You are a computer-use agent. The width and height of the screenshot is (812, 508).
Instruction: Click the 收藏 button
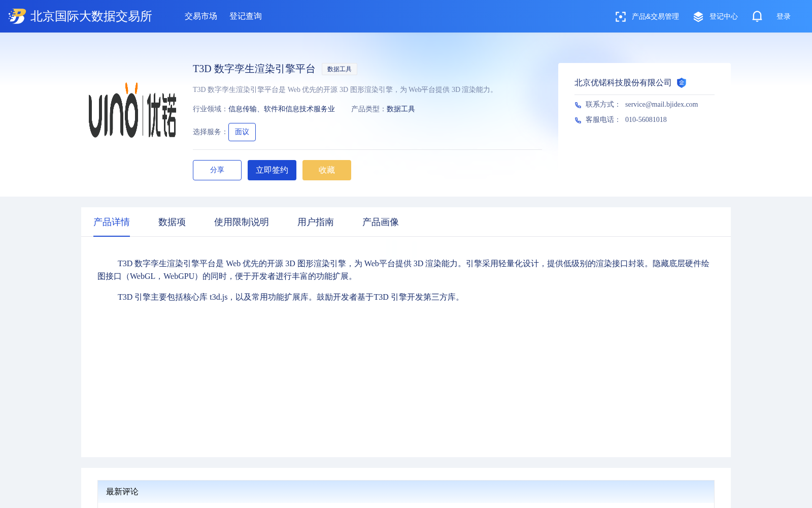pyautogui.click(x=327, y=170)
